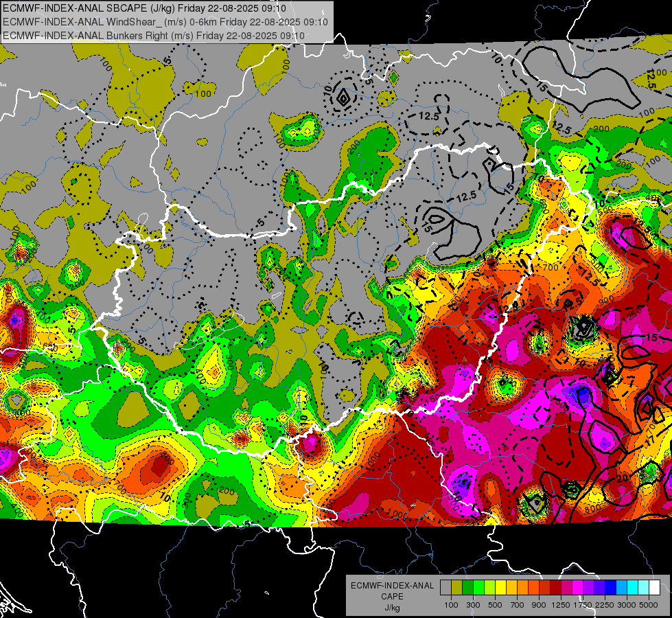The width and height of the screenshot is (672, 618).
Task: Click the 500 label under the legend
Action: pyautogui.click(x=495, y=605)
